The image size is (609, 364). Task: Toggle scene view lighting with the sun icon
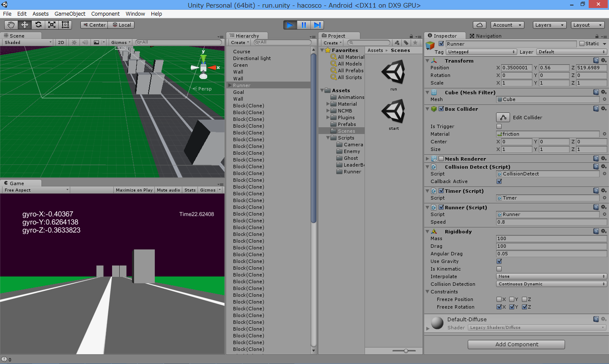[74, 42]
